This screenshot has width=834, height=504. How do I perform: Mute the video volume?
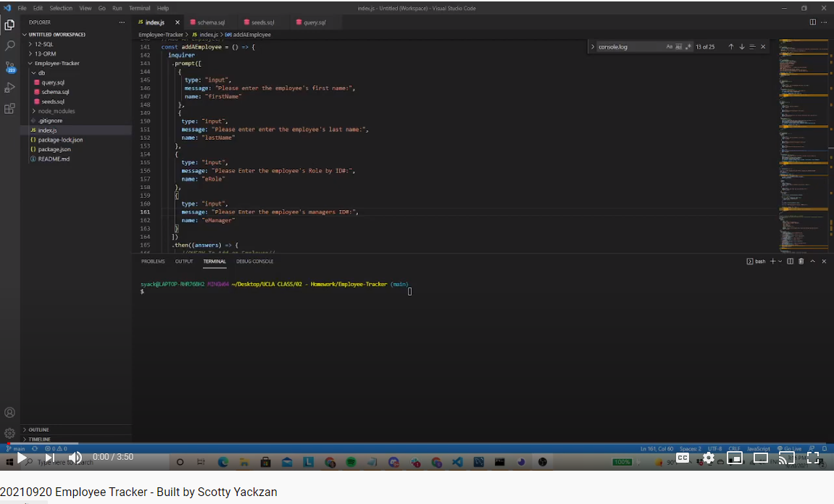pyautogui.click(x=75, y=458)
